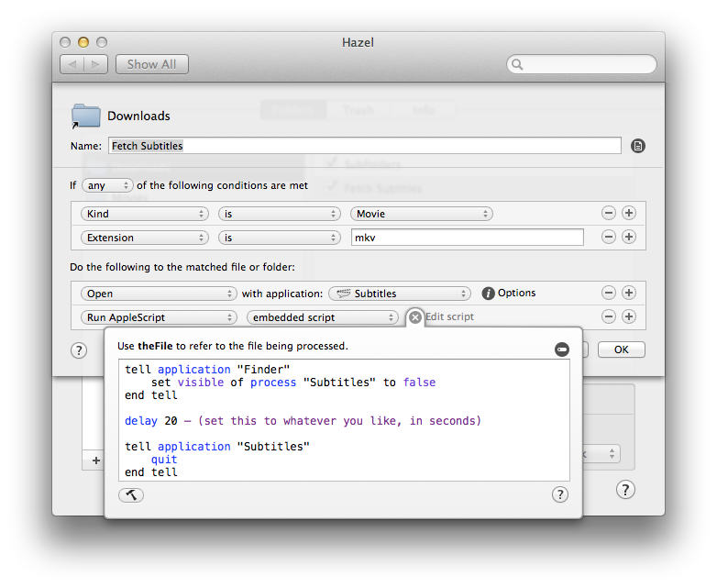Go back with the left arrow button

tap(72, 64)
